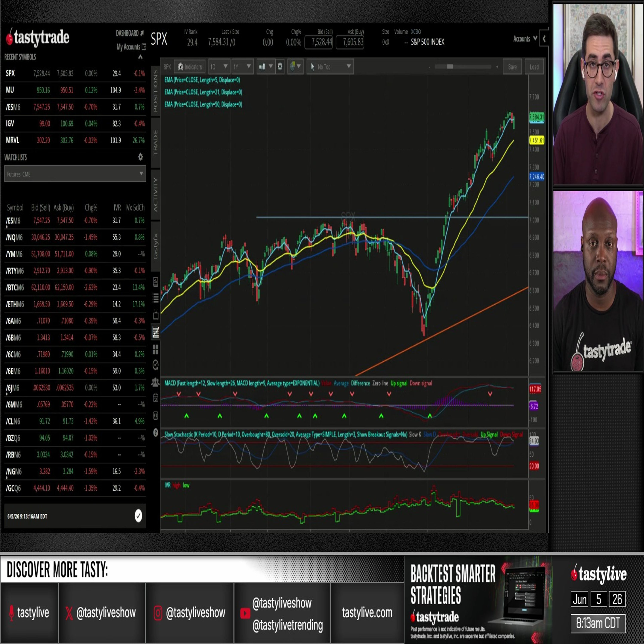Image resolution: width=644 pixels, height=644 pixels.
Task: Click the Symbol column header
Action: click(15, 207)
